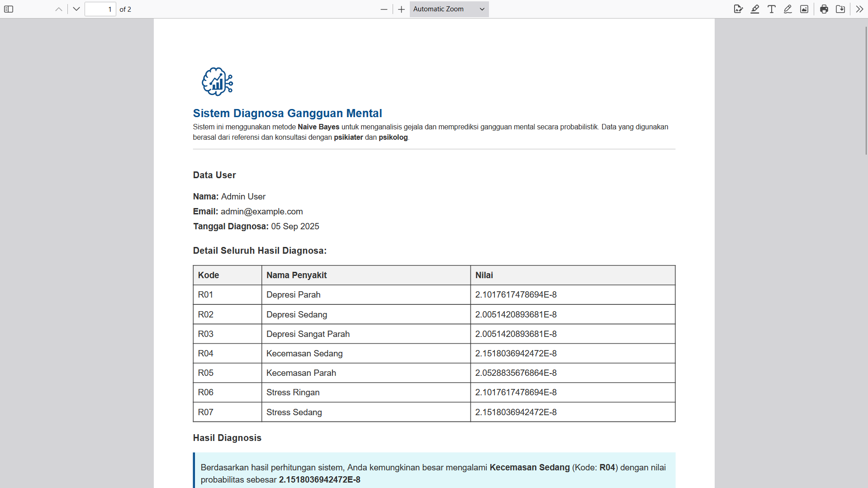Zoom out with the minus button

click(x=384, y=9)
